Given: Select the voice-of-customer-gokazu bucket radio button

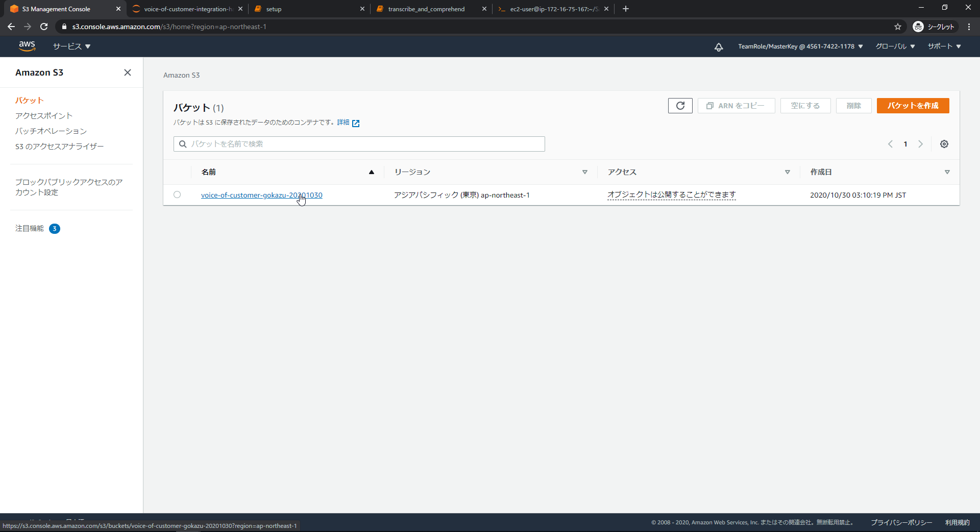Looking at the screenshot, I should pos(177,195).
